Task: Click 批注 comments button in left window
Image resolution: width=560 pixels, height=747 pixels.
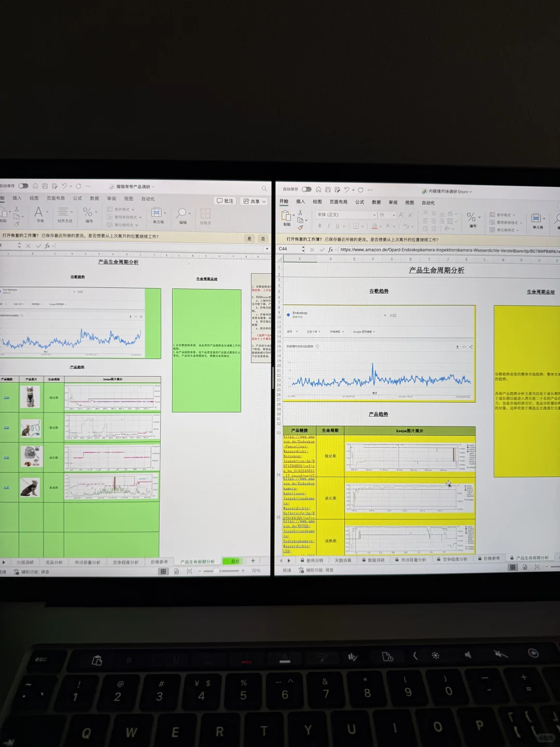Action: click(x=226, y=201)
